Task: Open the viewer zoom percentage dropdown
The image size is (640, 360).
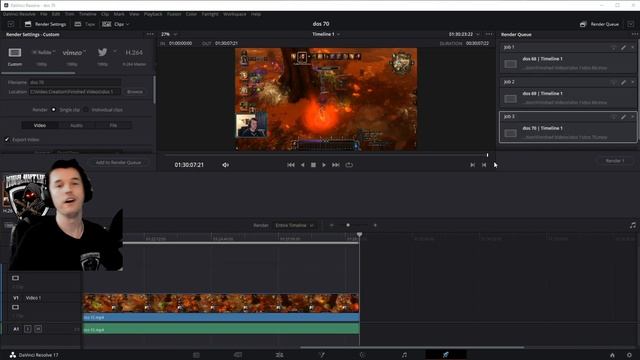Action: (x=169, y=34)
